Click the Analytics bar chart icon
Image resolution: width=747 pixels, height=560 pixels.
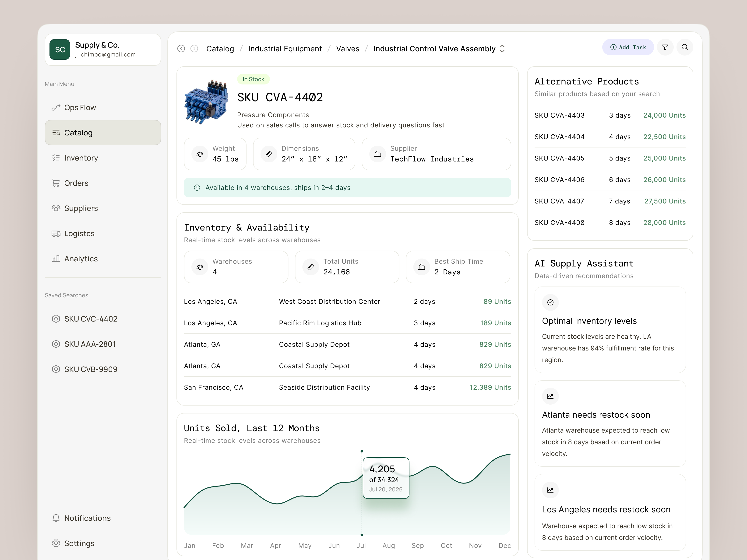coord(56,259)
